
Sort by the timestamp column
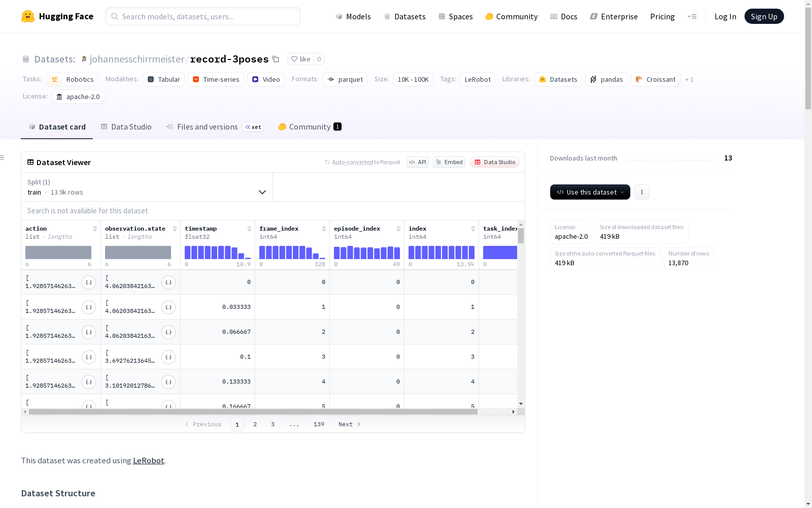249,229
